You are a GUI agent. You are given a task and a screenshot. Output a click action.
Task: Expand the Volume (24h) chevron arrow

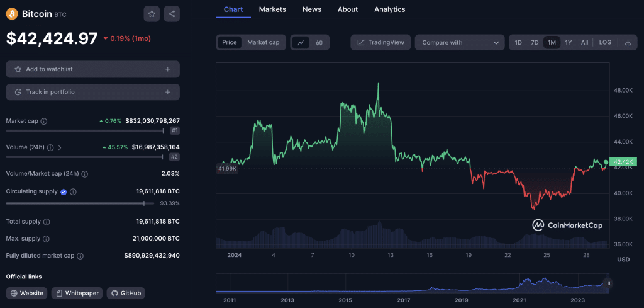pyautogui.click(x=60, y=147)
